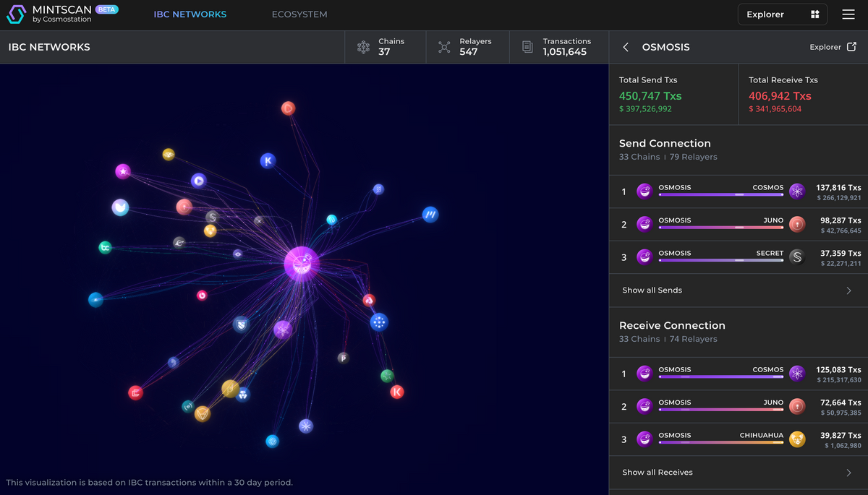The image size is (868, 495).
Task: Click the 98,287 Txs value
Action: (841, 220)
